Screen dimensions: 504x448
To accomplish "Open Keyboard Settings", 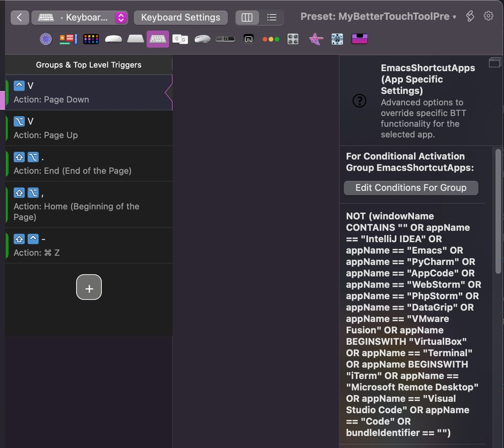I will pos(180,18).
